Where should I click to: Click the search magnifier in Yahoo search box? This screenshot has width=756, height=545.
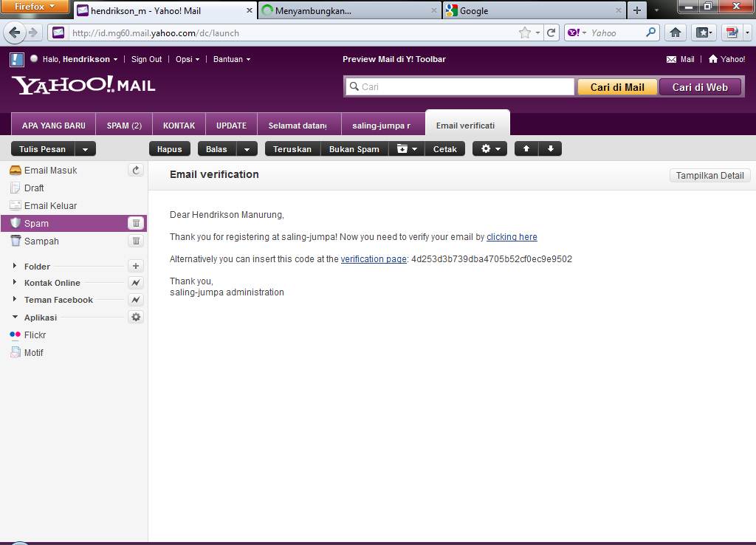(650, 32)
